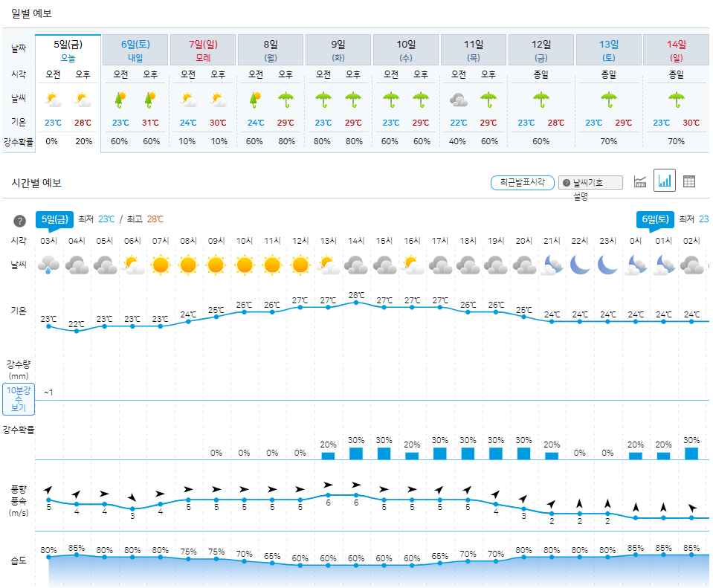713x588 pixels.
Task: Choose the 10일(수) day tab
Action: 406,51
